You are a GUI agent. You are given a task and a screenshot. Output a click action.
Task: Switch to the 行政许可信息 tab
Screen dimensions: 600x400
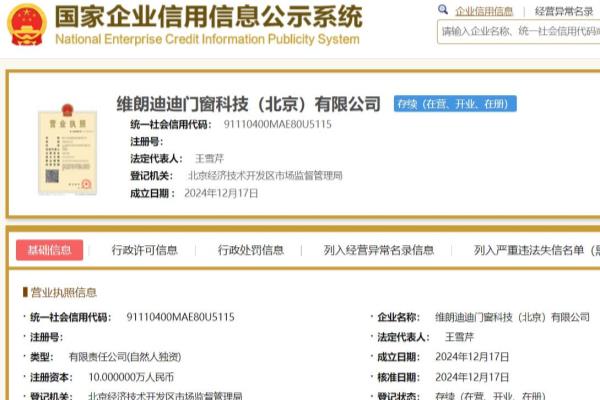click(145, 250)
